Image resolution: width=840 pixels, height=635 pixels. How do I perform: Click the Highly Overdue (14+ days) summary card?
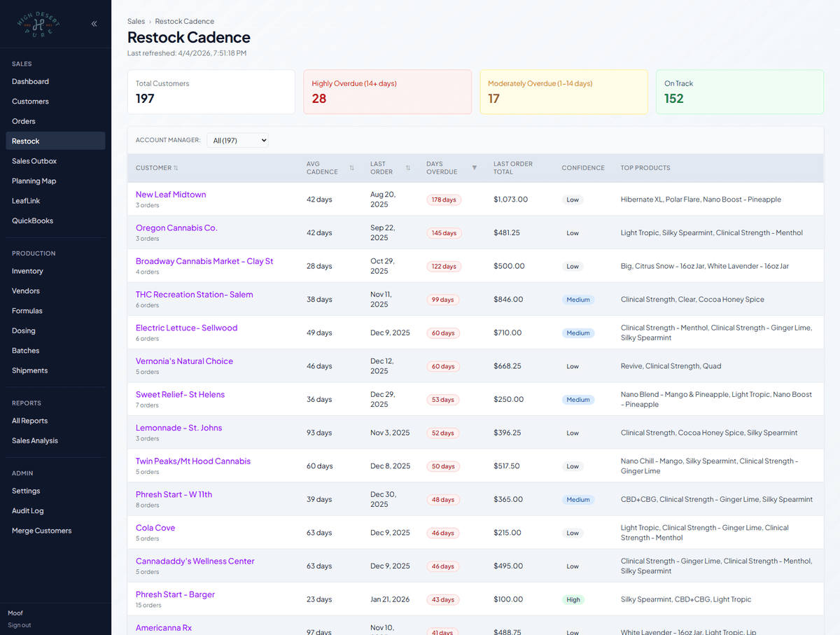click(387, 92)
